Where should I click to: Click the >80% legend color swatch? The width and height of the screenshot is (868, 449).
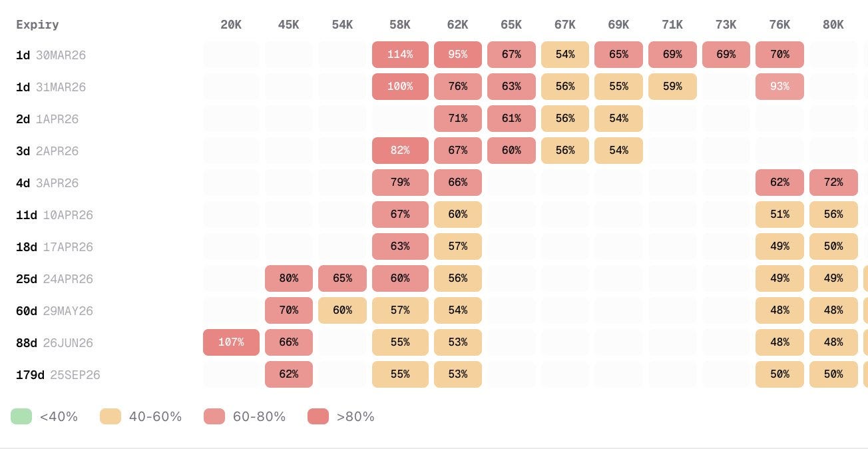tap(318, 417)
